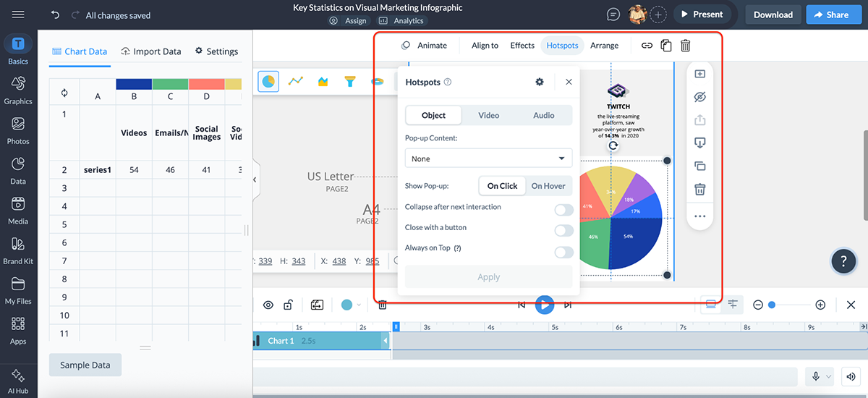Enable the Always on Top toggle

tap(563, 252)
